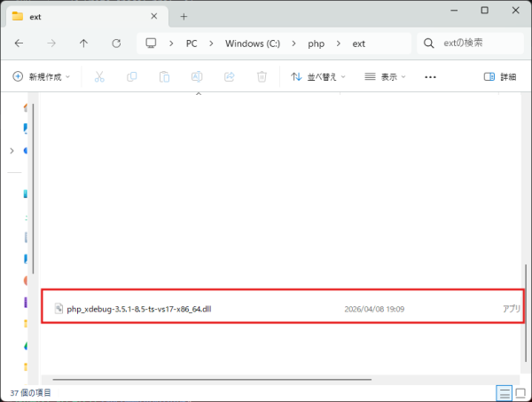The height and width of the screenshot is (402, 532).
Task: Click the rename icon in toolbar
Action: pos(197,76)
